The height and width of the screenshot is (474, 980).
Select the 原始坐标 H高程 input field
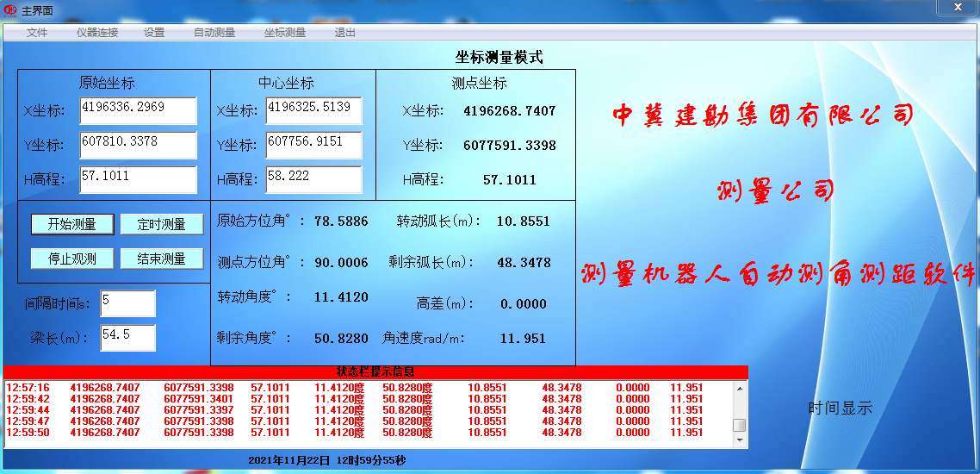pyautogui.click(x=138, y=179)
